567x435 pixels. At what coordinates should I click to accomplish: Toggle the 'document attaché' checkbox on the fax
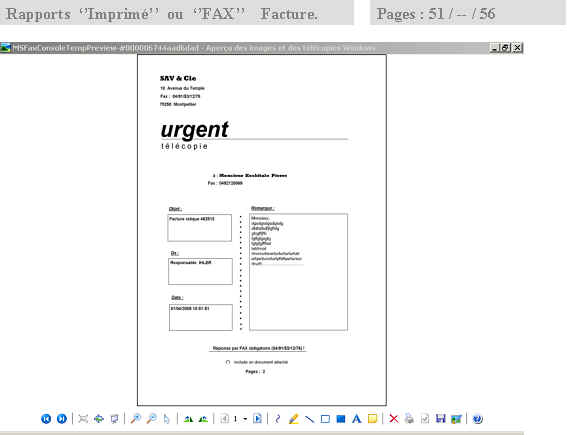click(228, 362)
